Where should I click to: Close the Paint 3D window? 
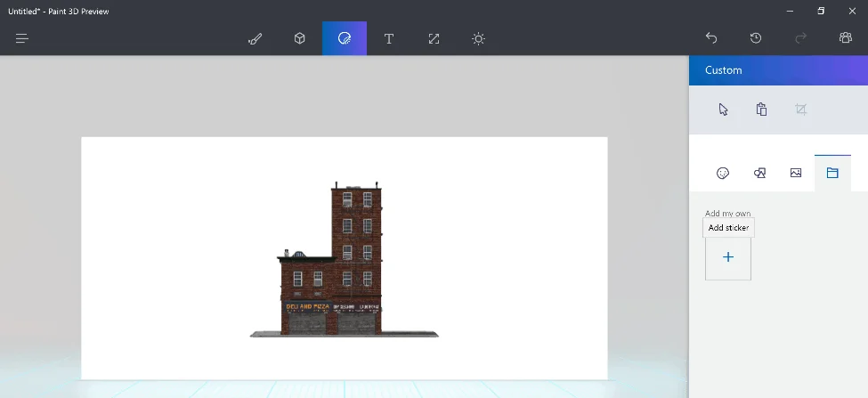pyautogui.click(x=852, y=11)
